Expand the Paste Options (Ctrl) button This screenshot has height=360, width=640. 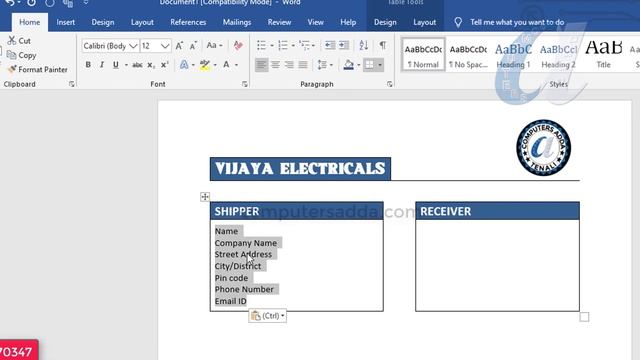click(267, 316)
